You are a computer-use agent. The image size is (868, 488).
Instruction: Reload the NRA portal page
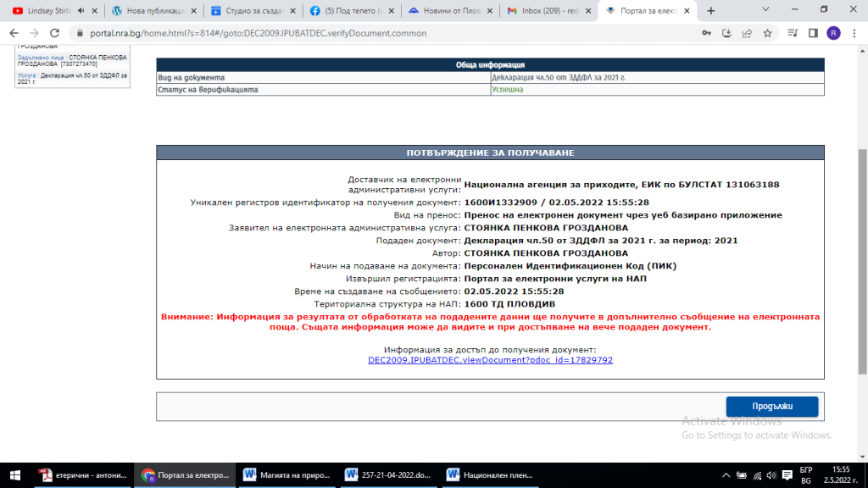[54, 33]
